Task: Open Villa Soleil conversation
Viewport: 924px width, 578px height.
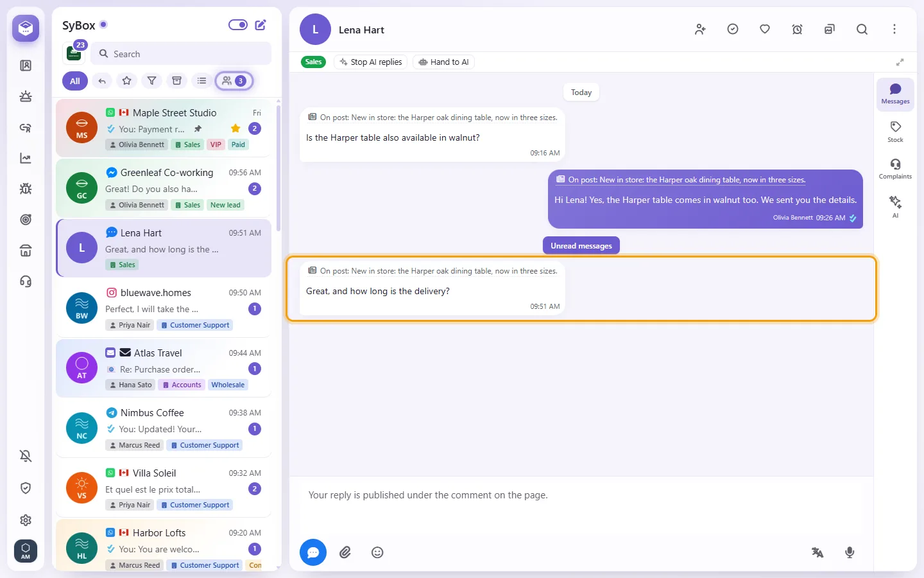Action: tap(164, 488)
